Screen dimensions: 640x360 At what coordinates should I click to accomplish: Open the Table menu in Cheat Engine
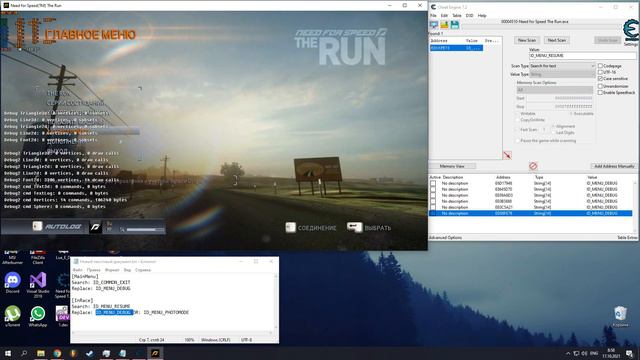point(457,16)
